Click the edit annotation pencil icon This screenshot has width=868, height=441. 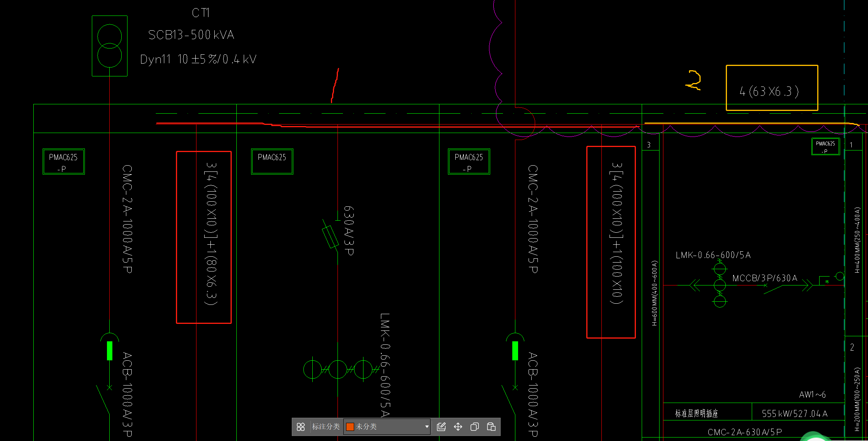click(x=441, y=427)
